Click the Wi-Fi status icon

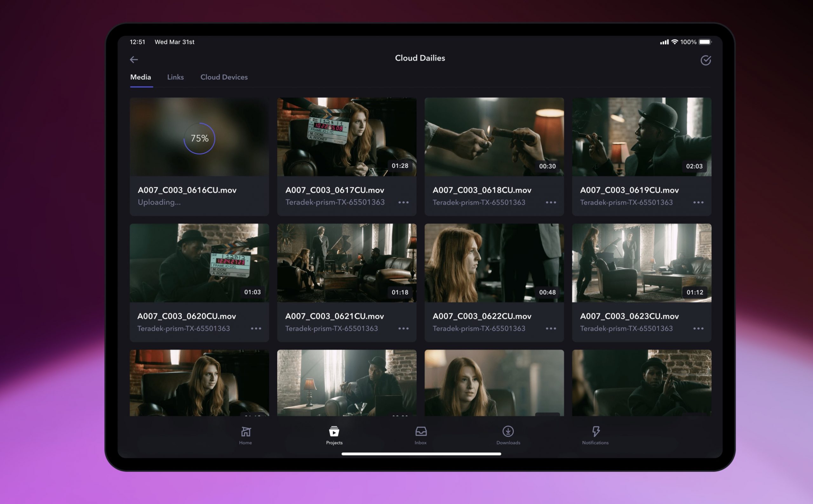[x=675, y=42]
